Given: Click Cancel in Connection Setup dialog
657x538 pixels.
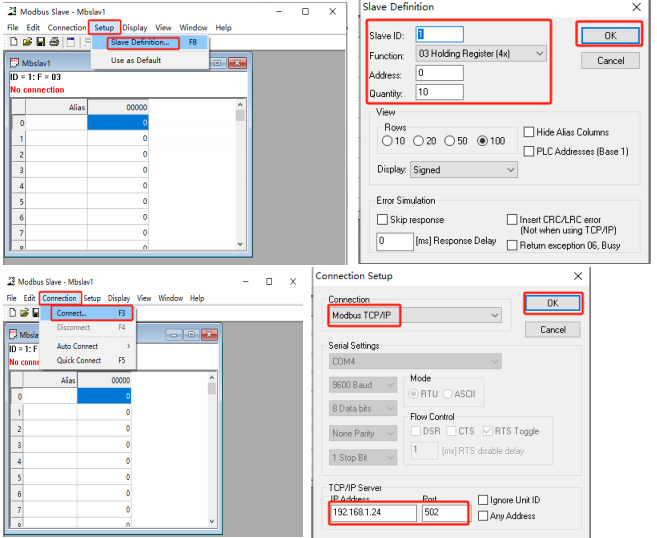Looking at the screenshot, I should pyautogui.click(x=552, y=330).
